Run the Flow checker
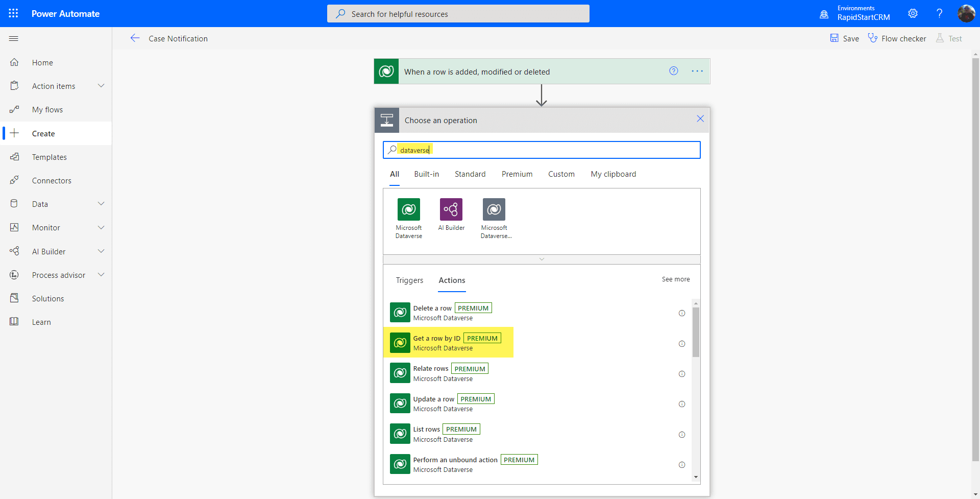 (x=897, y=38)
